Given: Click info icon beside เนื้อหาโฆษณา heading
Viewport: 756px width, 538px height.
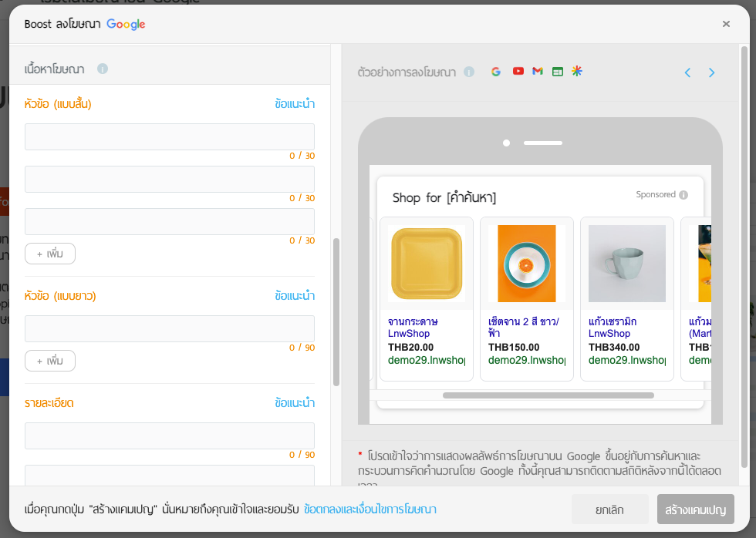Looking at the screenshot, I should click(x=103, y=69).
